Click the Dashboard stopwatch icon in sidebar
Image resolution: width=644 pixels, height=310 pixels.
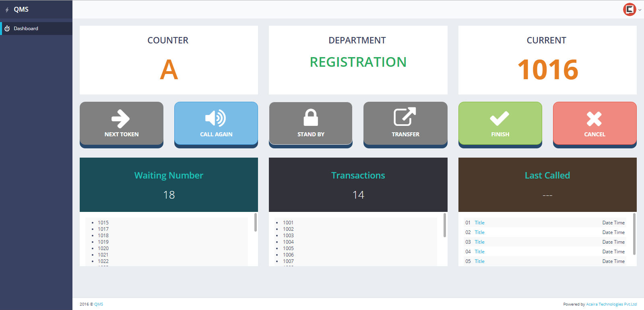pyautogui.click(x=7, y=29)
